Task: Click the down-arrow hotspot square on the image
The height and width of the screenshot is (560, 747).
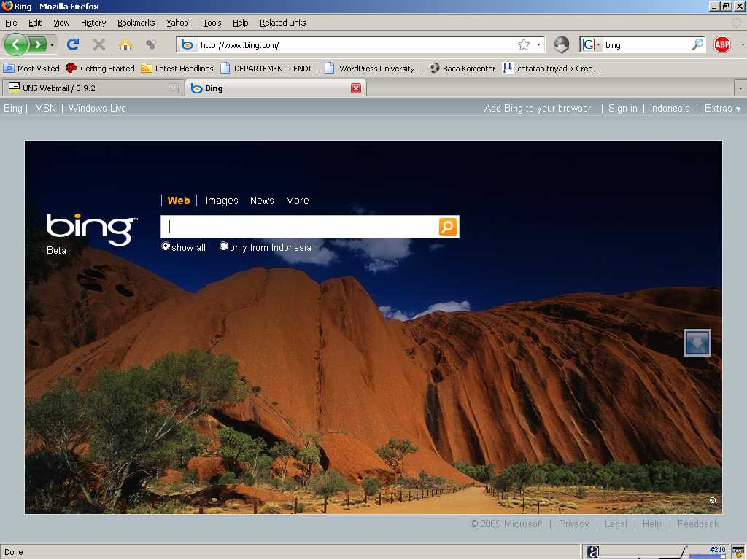Action: click(697, 343)
